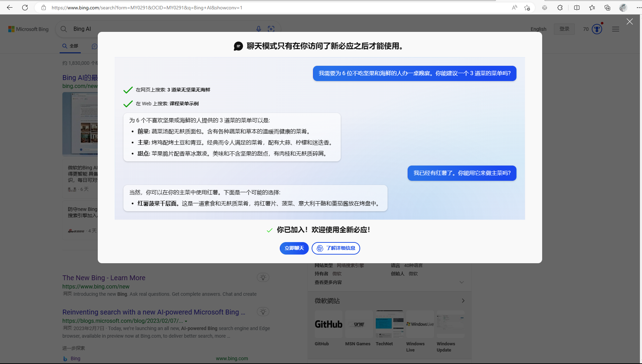Screen dimensions: 642x364
Task: Click lightbulb icon beside Reinventing search result
Action: point(263,312)
